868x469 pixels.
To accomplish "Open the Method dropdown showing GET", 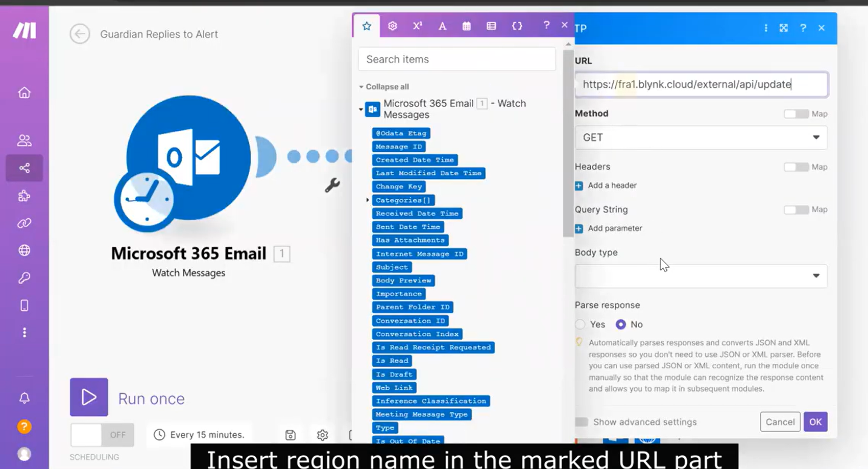I will (x=701, y=137).
